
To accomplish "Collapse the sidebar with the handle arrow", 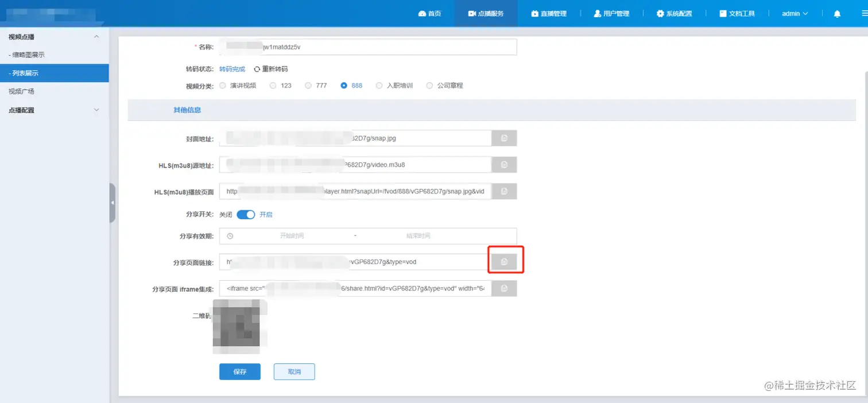I will pos(113,203).
